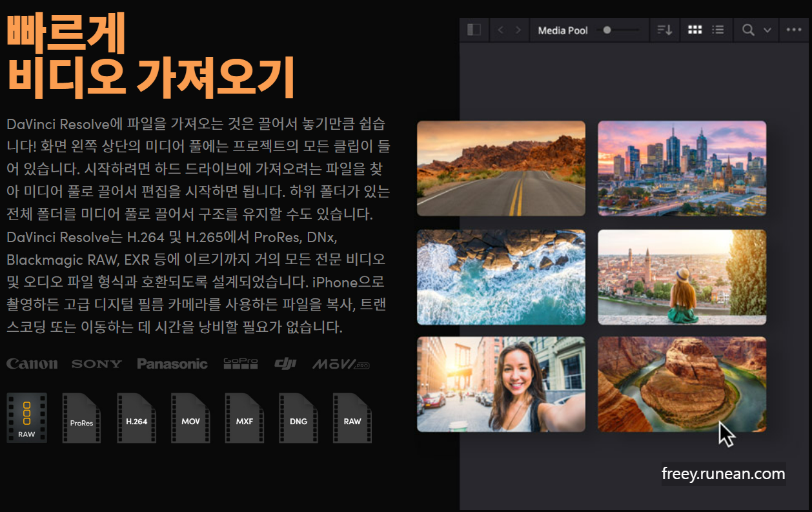812x512 pixels.
Task: Switch to list view in the Media Pool
Action: pos(718,30)
